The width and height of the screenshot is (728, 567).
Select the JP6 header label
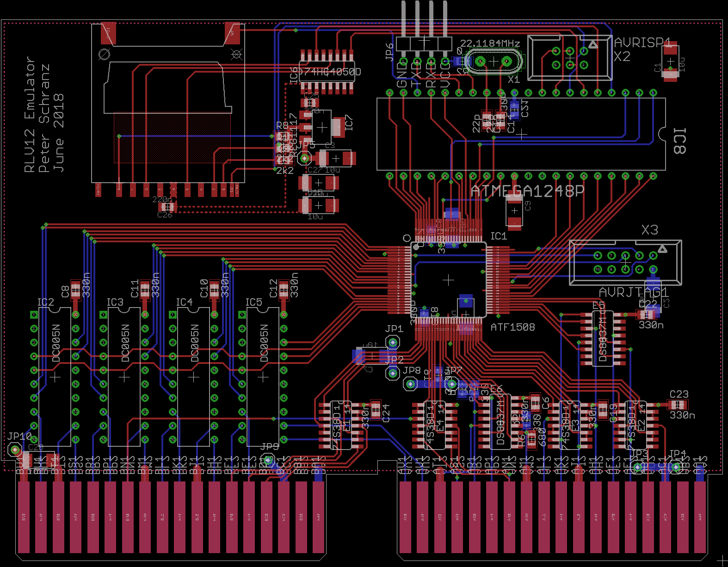click(x=389, y=52)
